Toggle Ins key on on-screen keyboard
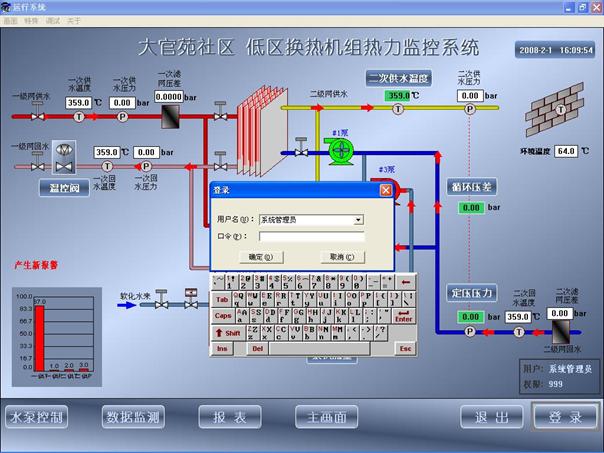604x453 pixels. tap(222, 348)
